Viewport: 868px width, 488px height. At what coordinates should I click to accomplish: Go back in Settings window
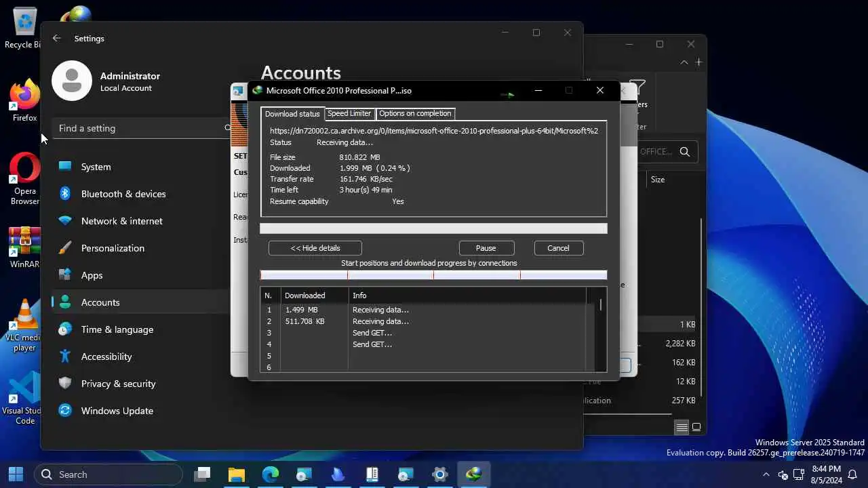(x=57, y=39)
